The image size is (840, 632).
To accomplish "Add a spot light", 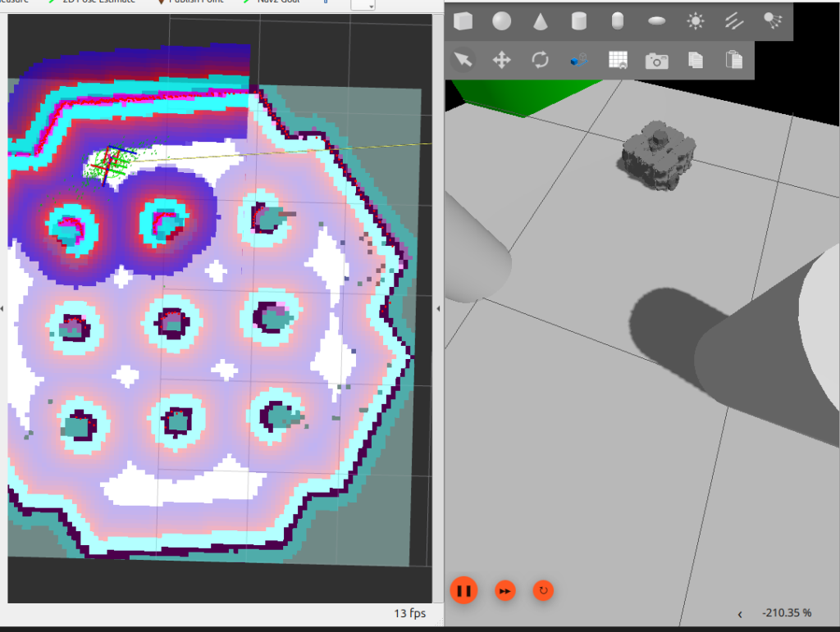I will 772,21.
